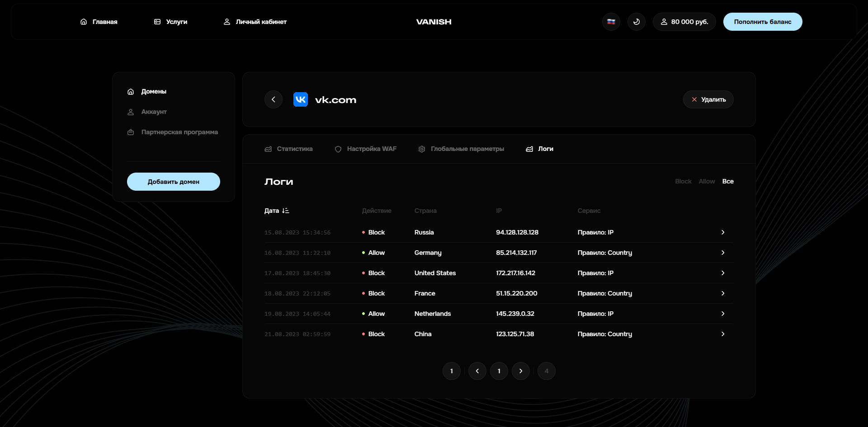
Task: Click the back chevron next to vk.com
Action: pos(273,99)
